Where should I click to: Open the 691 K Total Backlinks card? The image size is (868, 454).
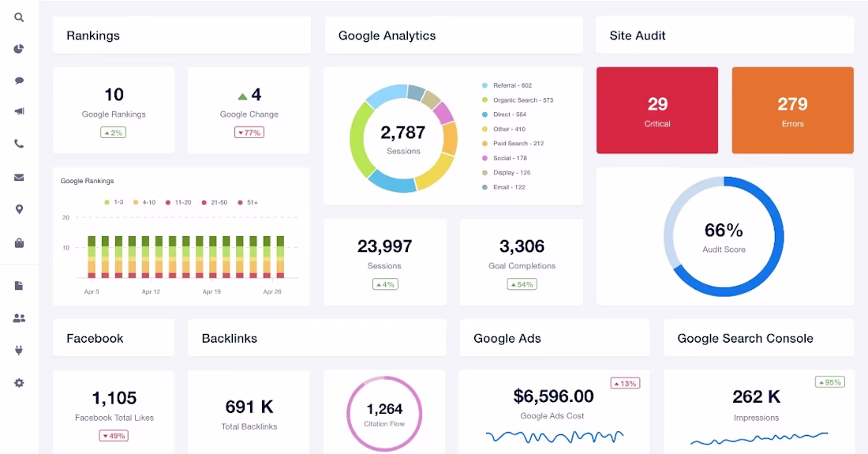pos(249,412)
